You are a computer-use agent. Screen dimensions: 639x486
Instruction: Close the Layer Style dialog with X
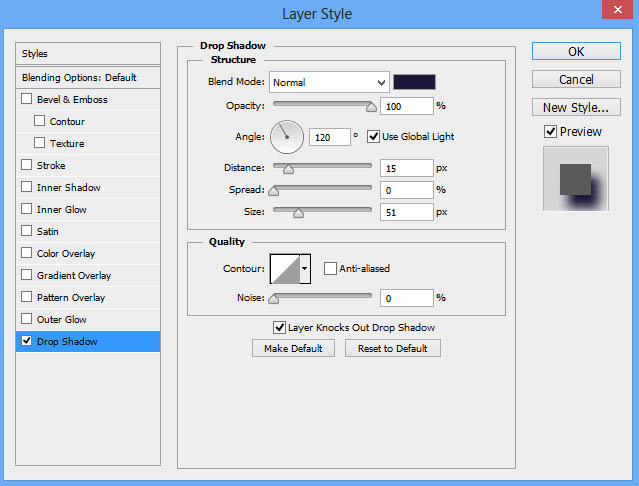click(617, 9)
